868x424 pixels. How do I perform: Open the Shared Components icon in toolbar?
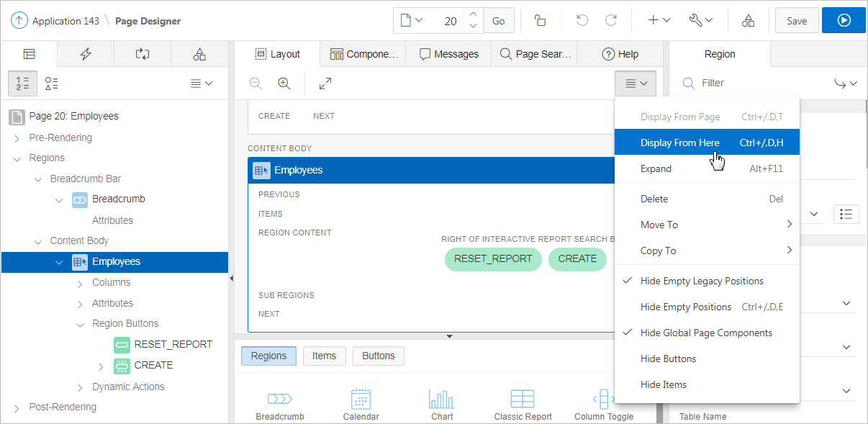[x=749, y=21]
